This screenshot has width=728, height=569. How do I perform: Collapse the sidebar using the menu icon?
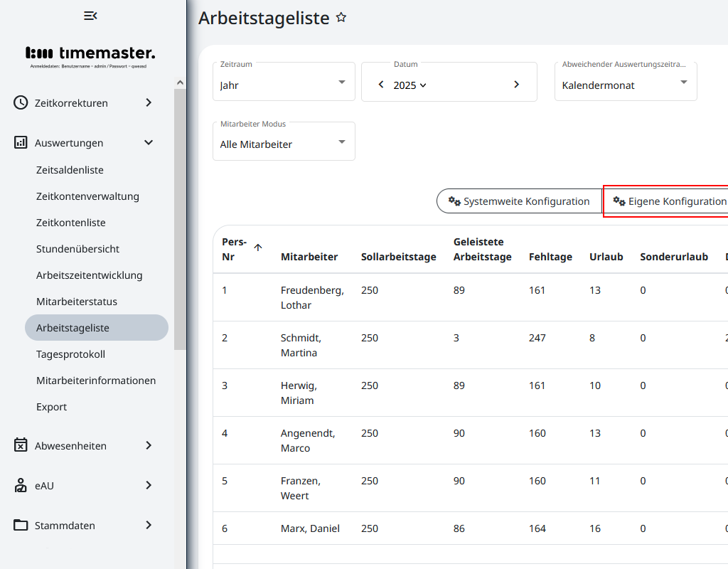click(90, 14)
